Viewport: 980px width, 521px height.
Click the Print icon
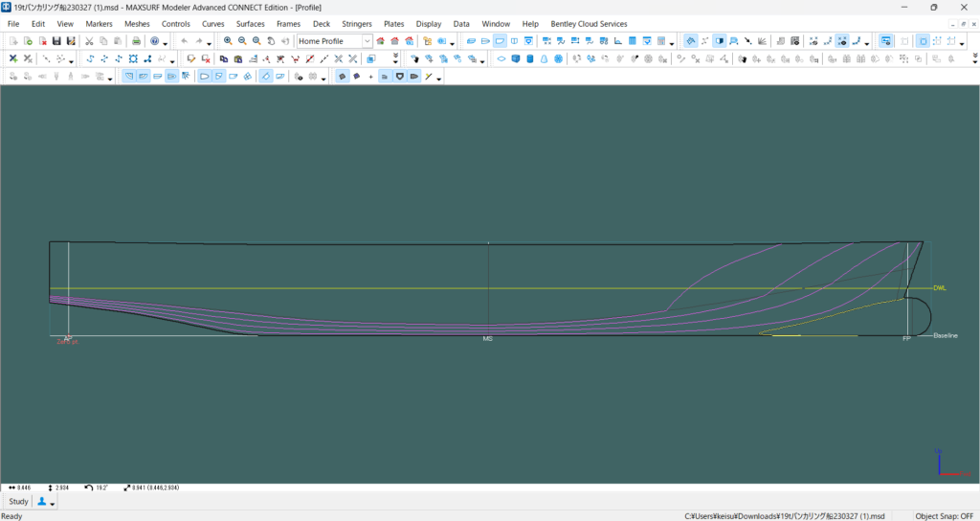click(x=136, y=41)
